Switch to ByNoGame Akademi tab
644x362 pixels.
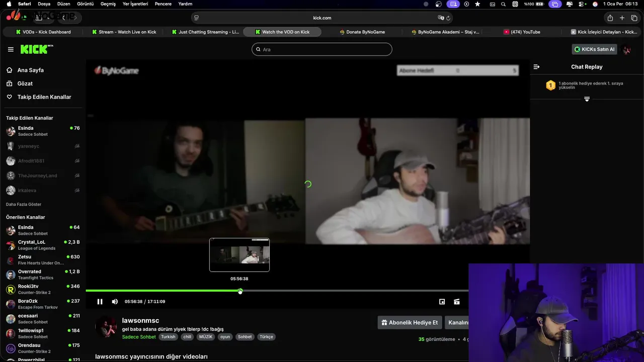click(x=445, y=32)
